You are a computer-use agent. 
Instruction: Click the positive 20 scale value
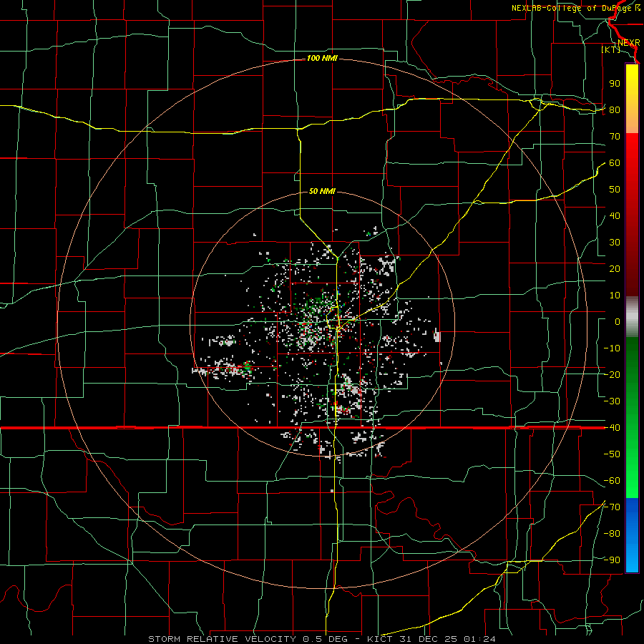tap(615, 268)
